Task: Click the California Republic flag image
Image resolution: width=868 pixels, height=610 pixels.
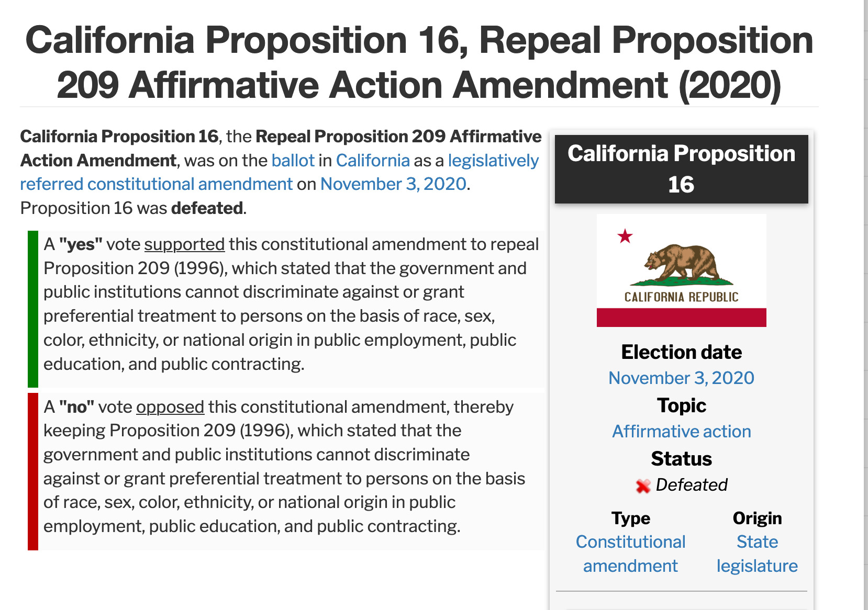Action: click(681, 270)
